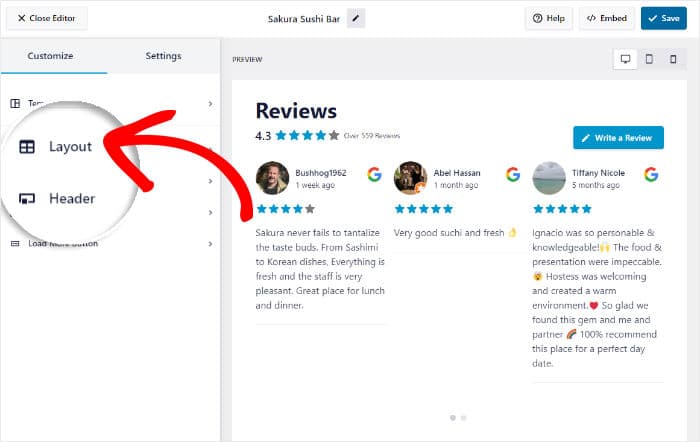Viewport: 700px width, 442px height.
Task: Open the Settings tab
Action: click(163, 56)
